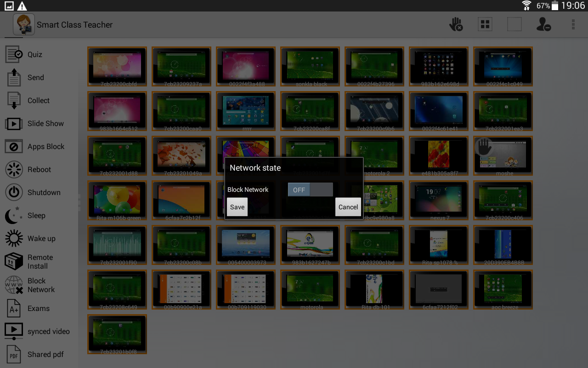This screenshot has width=588, height=368.
Task: Click the grid view icon in top bar
Action: point(485,24)
